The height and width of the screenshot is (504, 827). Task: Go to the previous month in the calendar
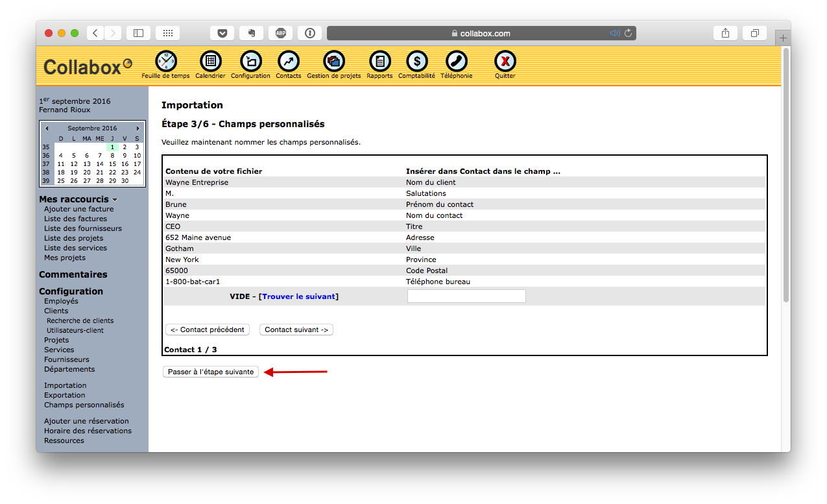tap(46, 128)
